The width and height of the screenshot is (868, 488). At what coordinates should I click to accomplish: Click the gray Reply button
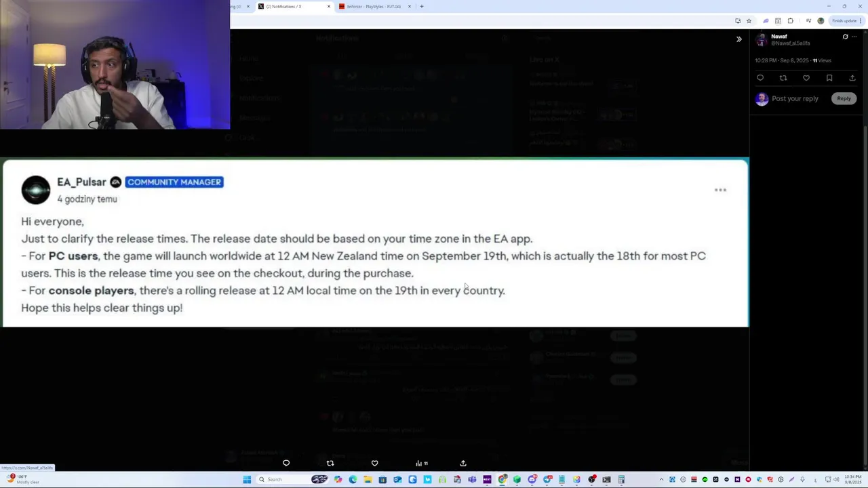844,98
